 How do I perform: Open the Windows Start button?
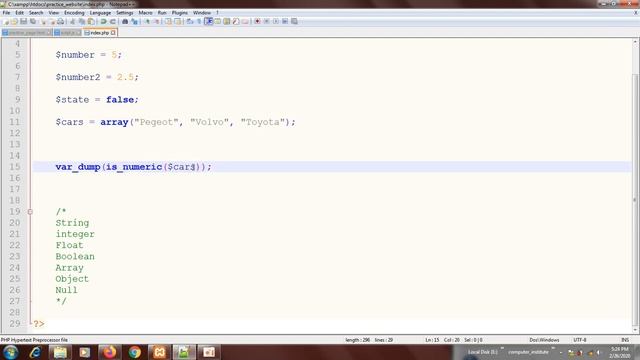[x=10, y=352]
